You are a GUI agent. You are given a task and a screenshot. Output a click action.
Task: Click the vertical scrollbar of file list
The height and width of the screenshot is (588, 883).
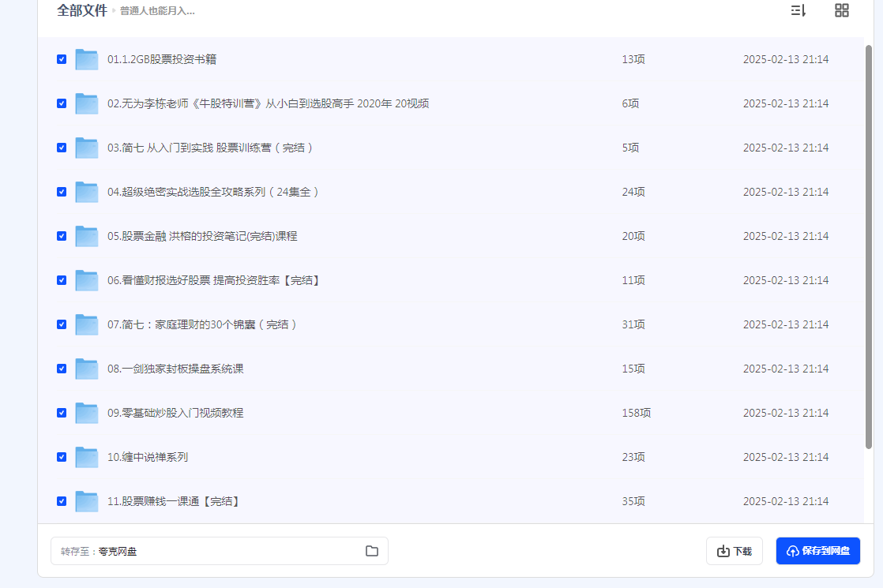[x=869, y=237]
